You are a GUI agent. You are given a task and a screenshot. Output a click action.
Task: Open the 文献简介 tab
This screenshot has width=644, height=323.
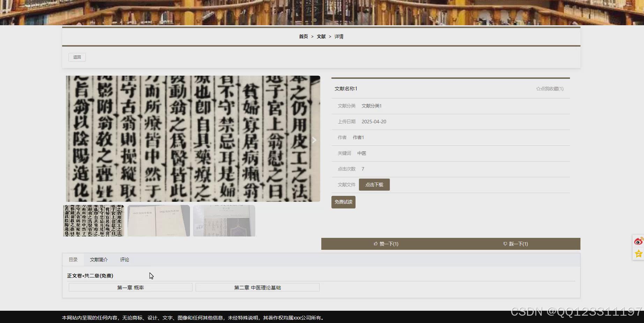(x=98, y=259)
